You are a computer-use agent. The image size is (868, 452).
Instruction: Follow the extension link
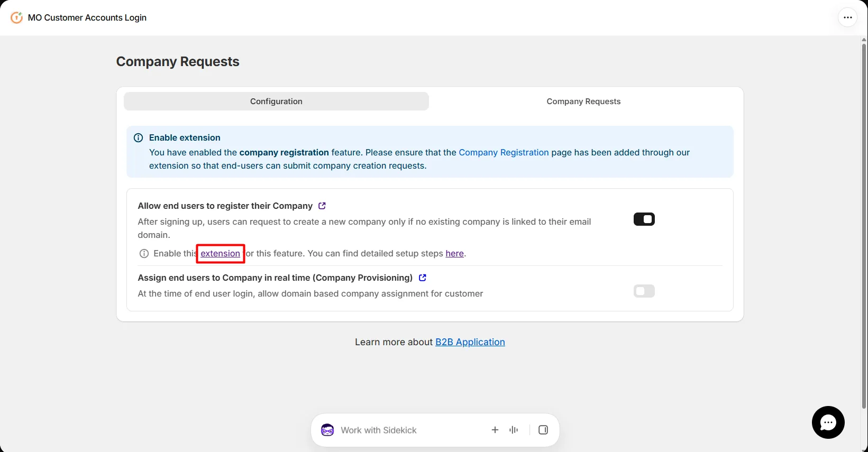coord(220,254)
